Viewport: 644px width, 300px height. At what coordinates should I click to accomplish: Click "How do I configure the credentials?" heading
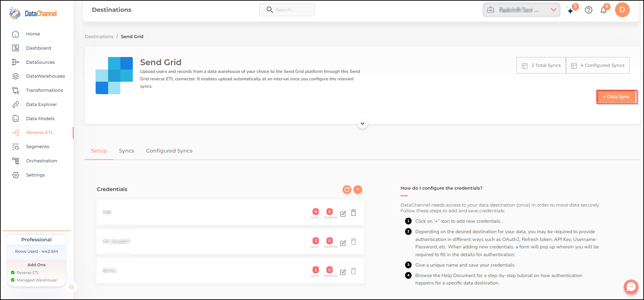point(441,188)
